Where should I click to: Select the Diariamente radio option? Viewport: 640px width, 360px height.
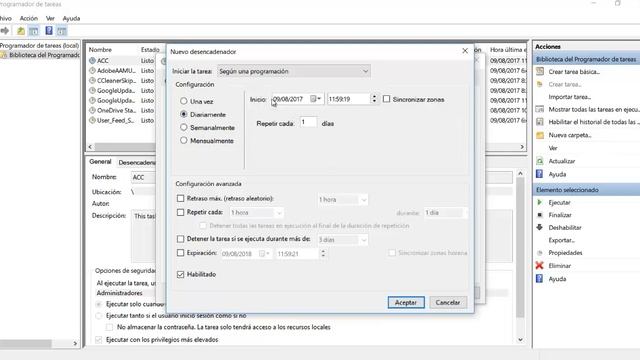[184, 114]
